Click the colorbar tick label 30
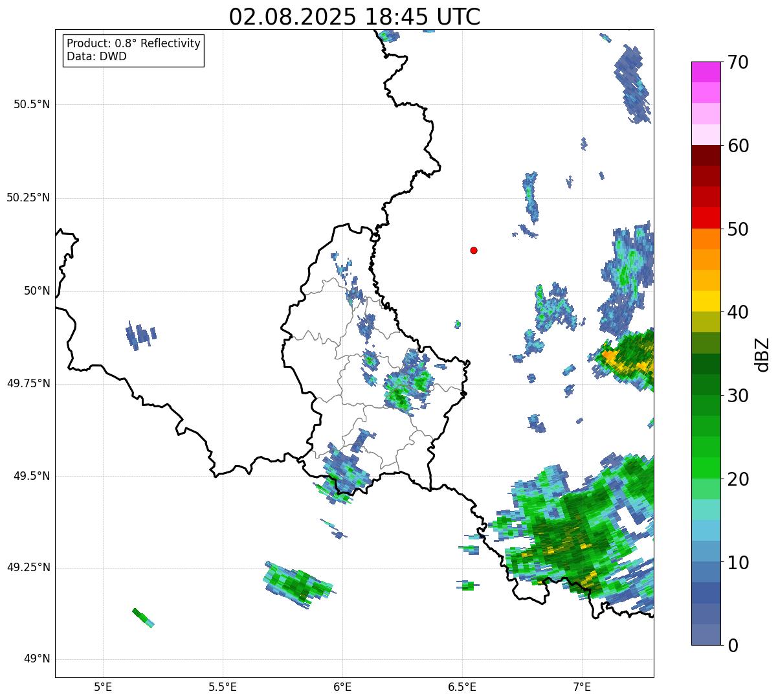 pos(738,396)
